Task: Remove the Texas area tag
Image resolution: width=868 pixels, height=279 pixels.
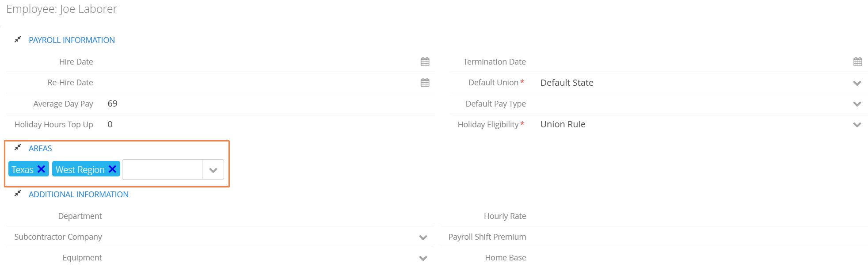Action: (x=41, y=169)
